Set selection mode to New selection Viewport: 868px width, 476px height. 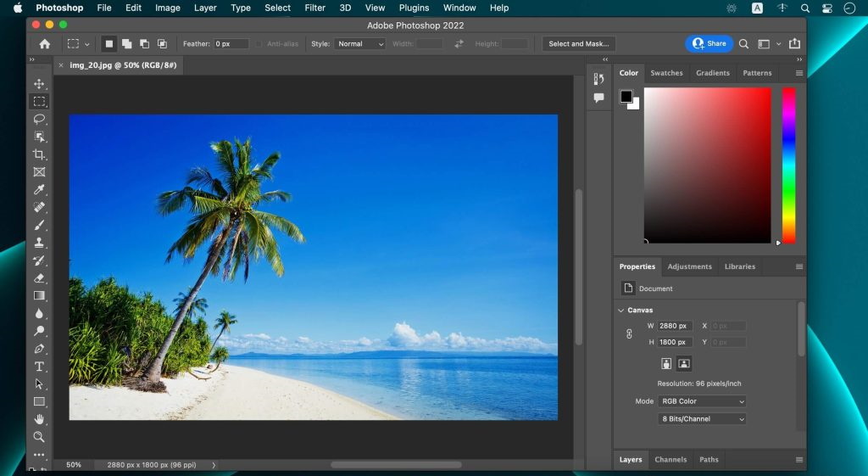coord(109,44)
